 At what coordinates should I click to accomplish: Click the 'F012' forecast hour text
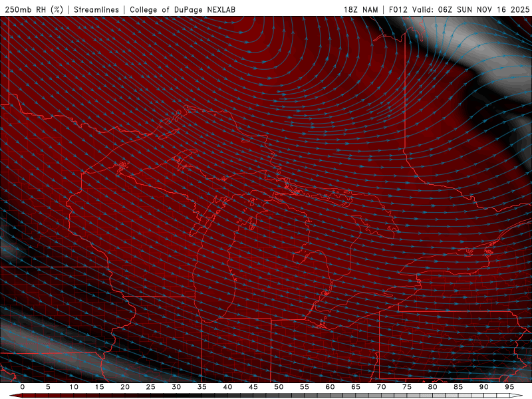pos(398,9)
